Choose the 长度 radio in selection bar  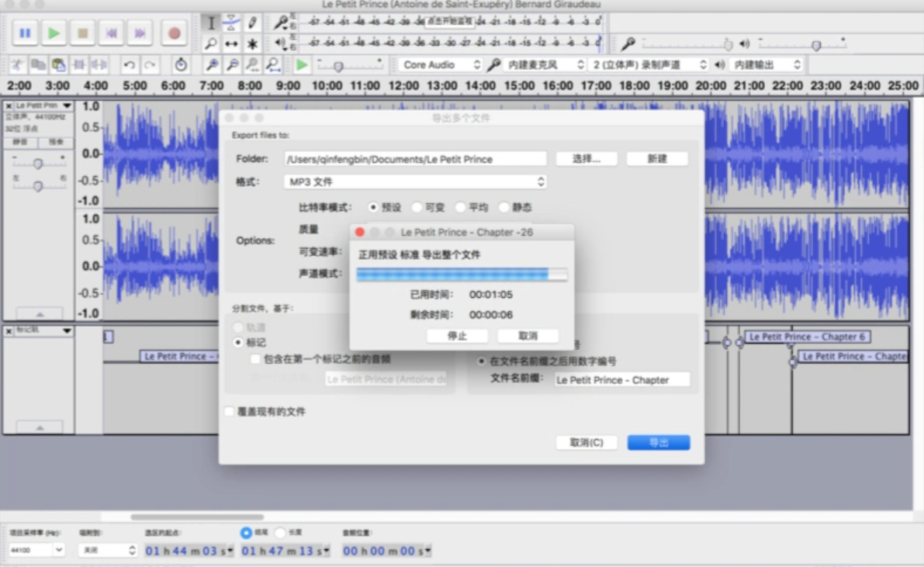281,532
